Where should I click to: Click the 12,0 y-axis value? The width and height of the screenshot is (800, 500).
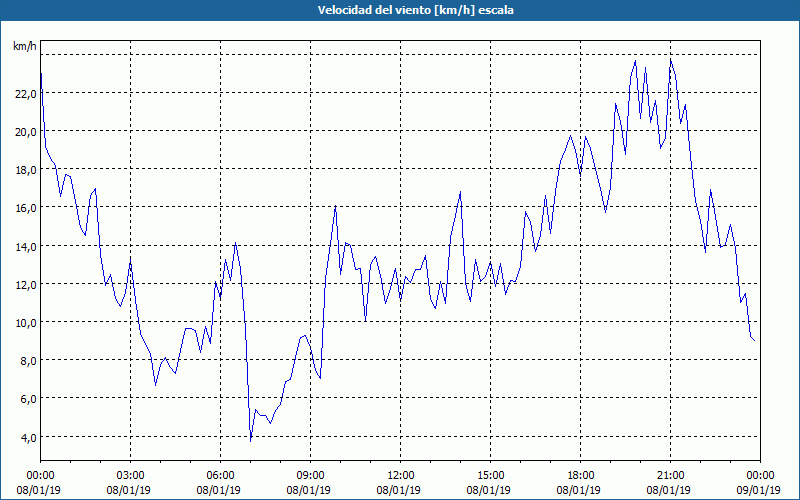26,285
